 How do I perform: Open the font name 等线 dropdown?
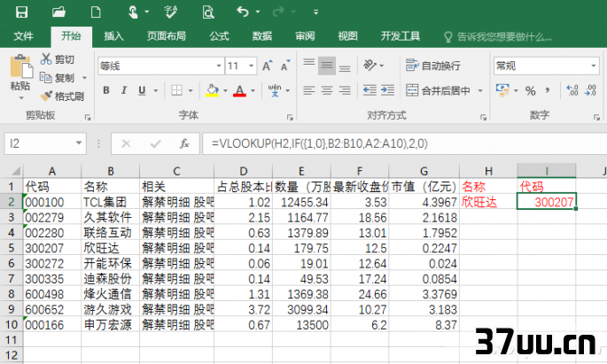[x=219, y=66]
